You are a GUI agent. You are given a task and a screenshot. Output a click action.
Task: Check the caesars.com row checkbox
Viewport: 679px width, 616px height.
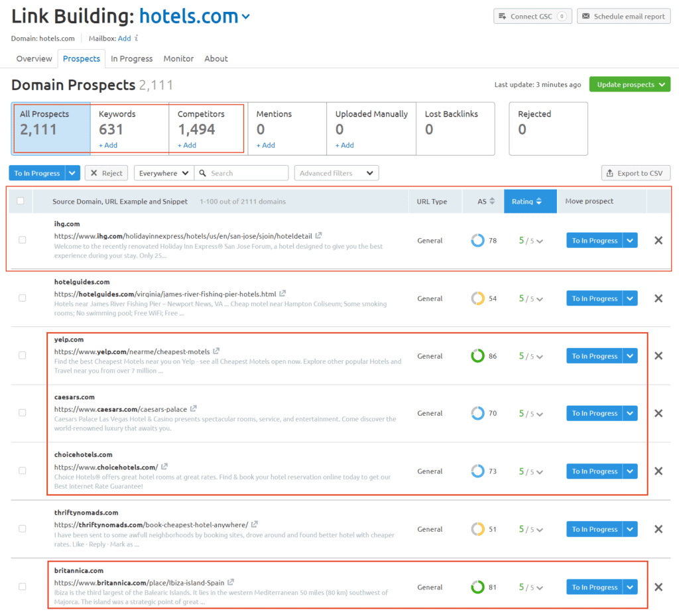click(22, 413)
